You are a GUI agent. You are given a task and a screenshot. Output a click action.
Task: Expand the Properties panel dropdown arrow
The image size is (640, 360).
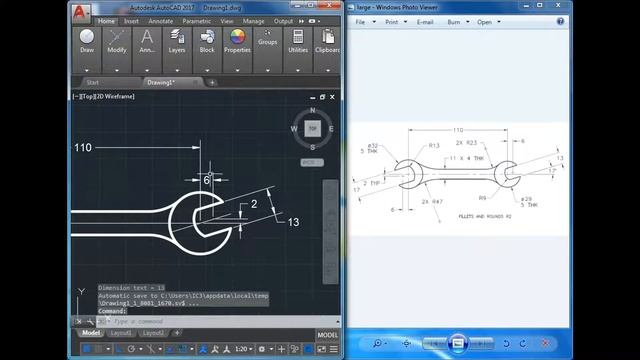point(237,70)
